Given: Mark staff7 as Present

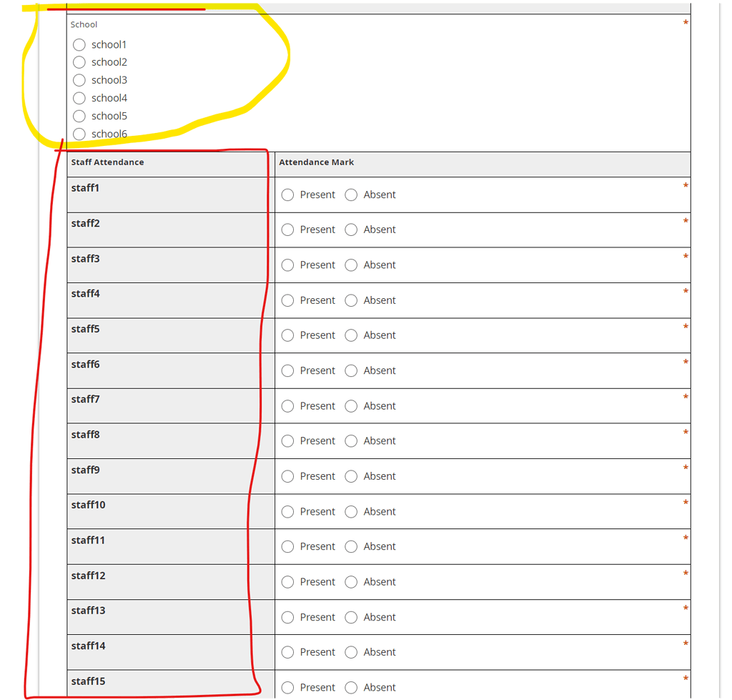Looking at the screenshot, I should [x=287, y=405].
